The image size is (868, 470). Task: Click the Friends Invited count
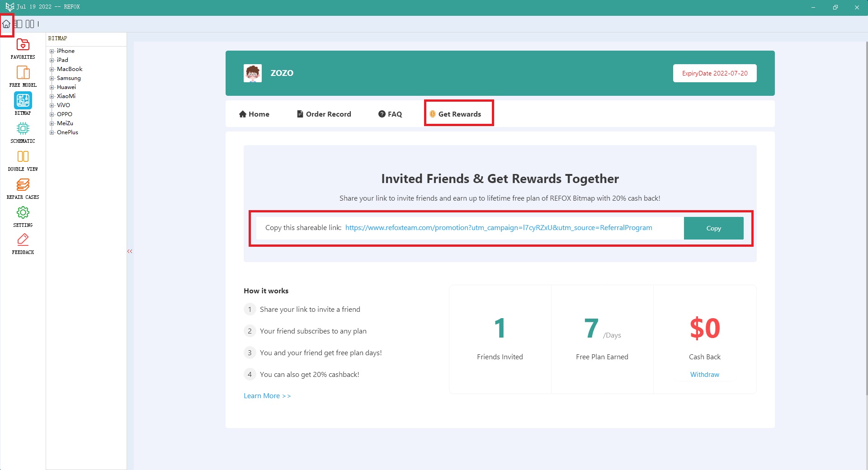(x=500, y=328)
